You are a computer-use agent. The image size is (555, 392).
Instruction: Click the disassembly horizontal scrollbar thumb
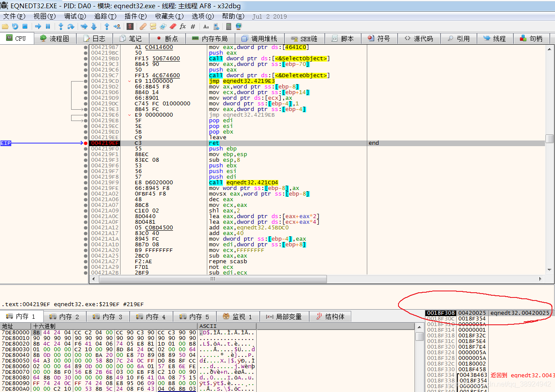coord(212,279)
